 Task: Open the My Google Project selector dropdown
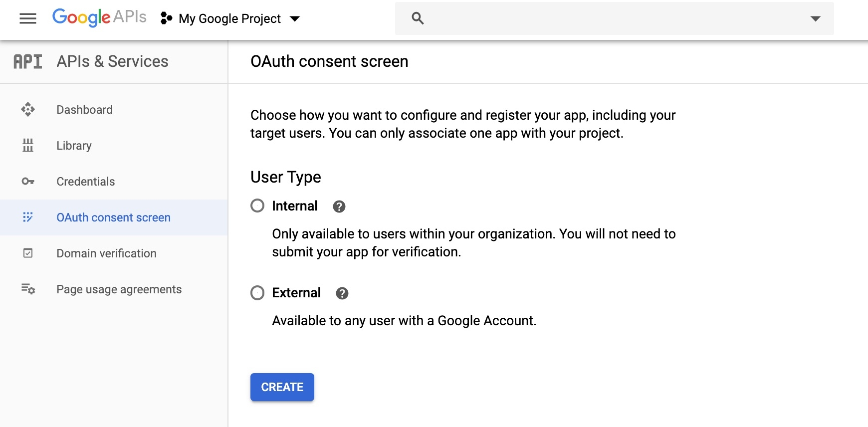pos(230,19)
